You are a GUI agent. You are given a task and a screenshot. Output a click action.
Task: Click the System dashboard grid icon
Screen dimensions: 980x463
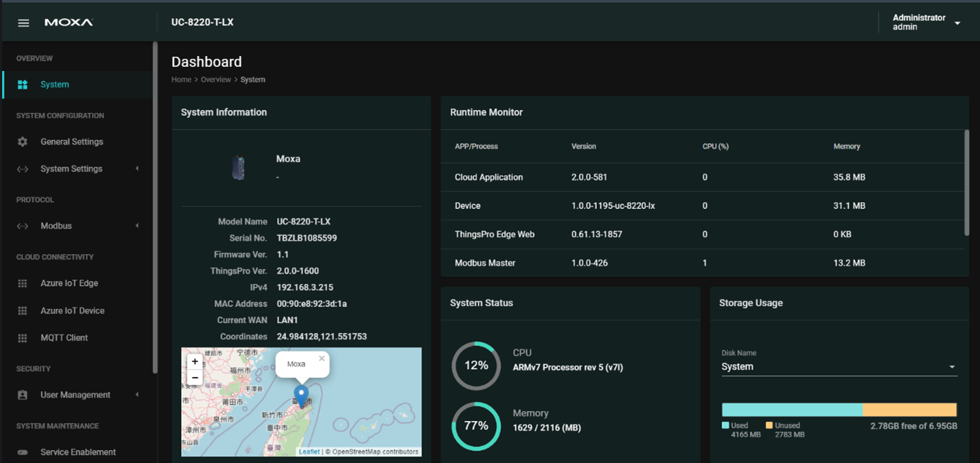click(23, 85)
